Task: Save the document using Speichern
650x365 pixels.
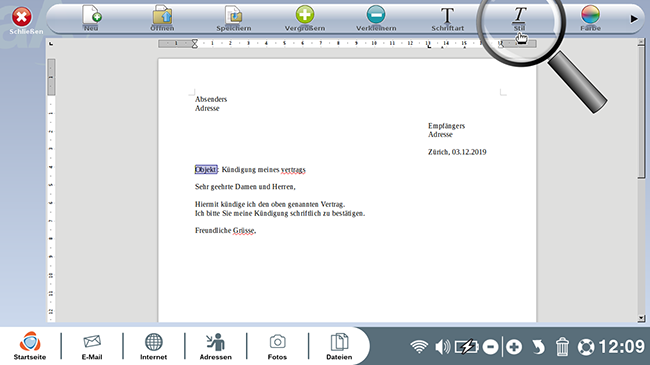Action: click(233, 15)
